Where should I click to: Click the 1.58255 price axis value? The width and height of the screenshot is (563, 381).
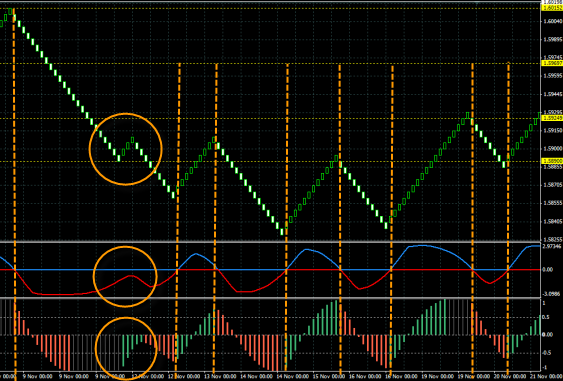tap(553, 239)
